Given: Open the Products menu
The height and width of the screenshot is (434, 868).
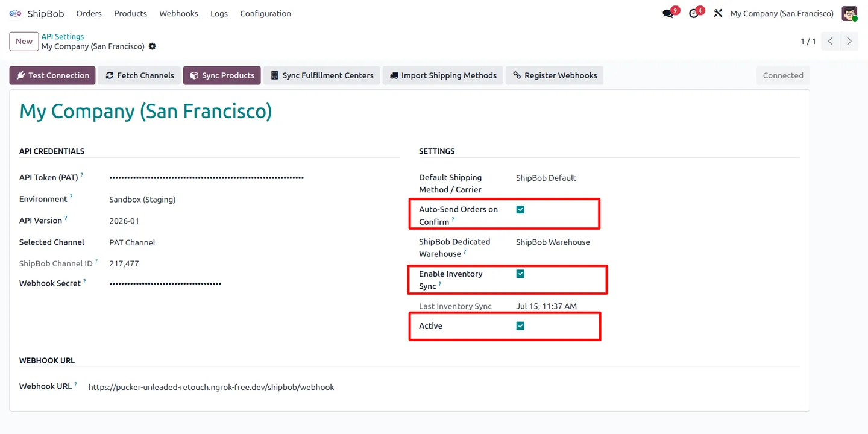Looking at the screenshot, I should [130, 13].
